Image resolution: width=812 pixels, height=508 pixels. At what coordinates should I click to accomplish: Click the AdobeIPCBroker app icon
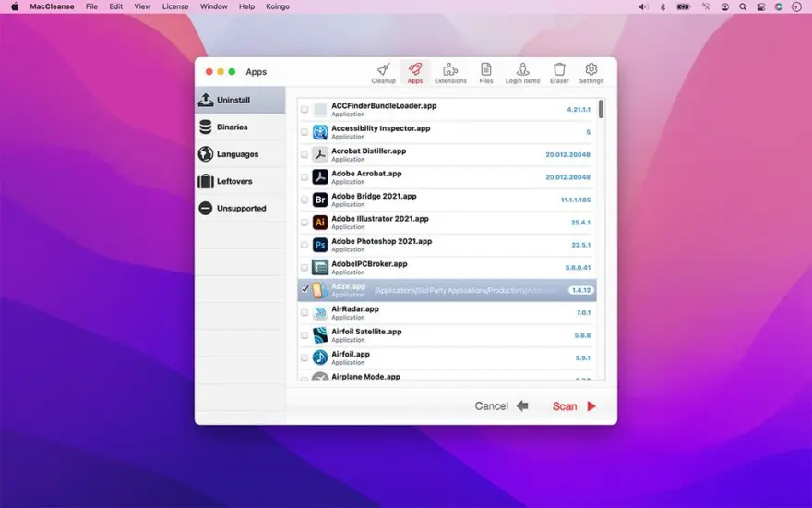320,268
